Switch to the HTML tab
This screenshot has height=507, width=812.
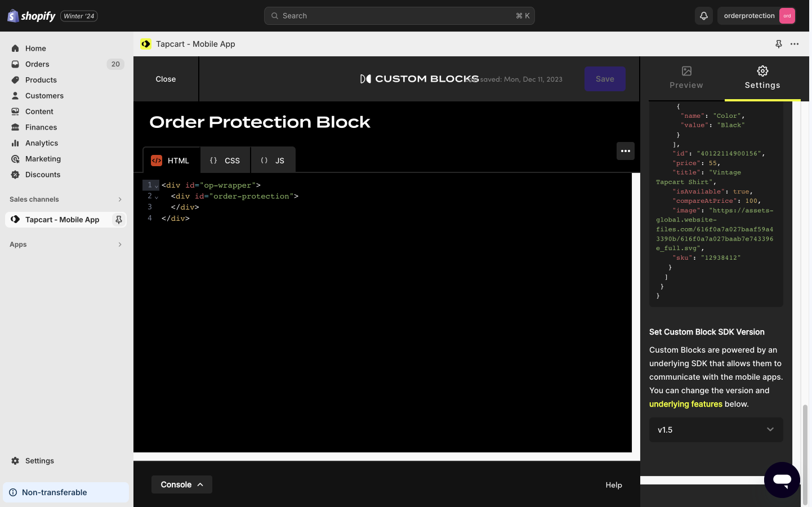pyautogui.click(x=171, y=161)
